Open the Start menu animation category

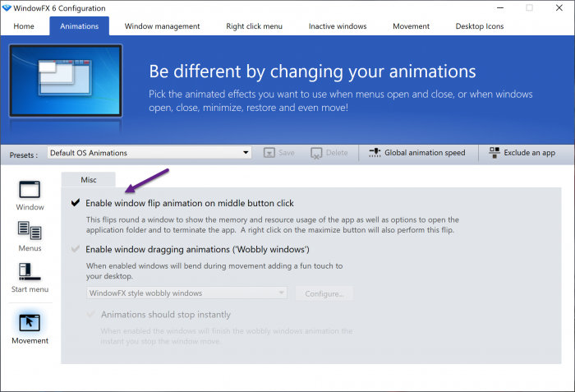pos(30,272)
